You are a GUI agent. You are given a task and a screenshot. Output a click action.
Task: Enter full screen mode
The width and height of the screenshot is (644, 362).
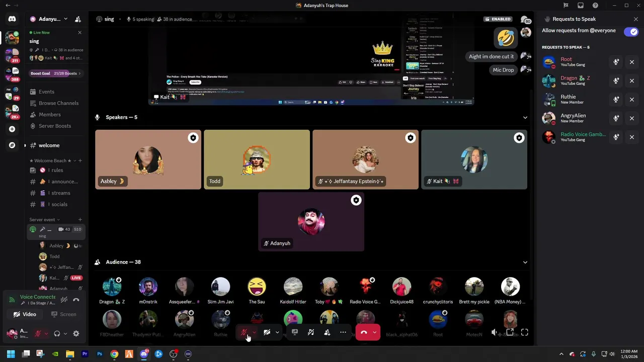click(525, 332)
